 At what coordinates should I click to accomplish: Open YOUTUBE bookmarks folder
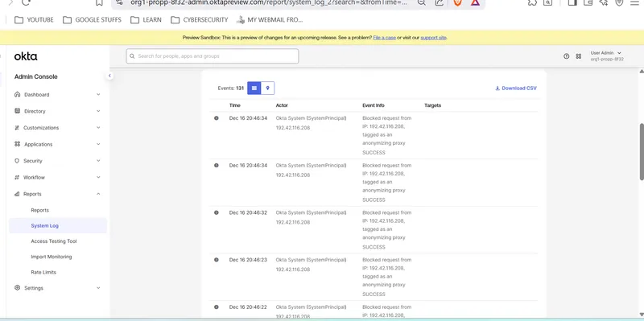pos(34,19)
